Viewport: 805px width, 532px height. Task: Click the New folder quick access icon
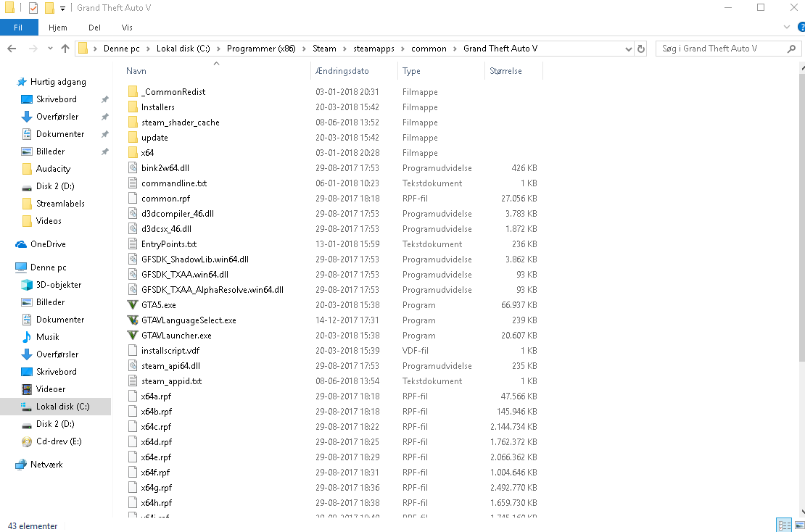(49, 8)
